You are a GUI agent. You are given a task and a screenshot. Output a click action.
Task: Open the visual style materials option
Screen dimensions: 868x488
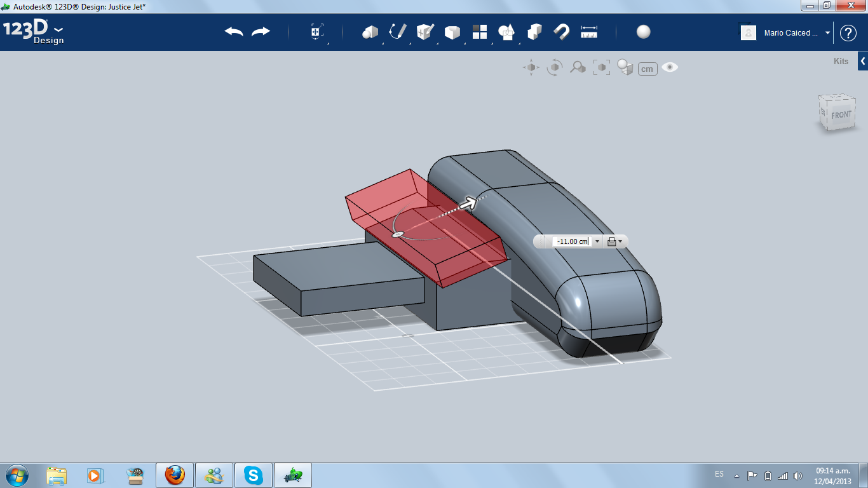(x=625, y=67)
